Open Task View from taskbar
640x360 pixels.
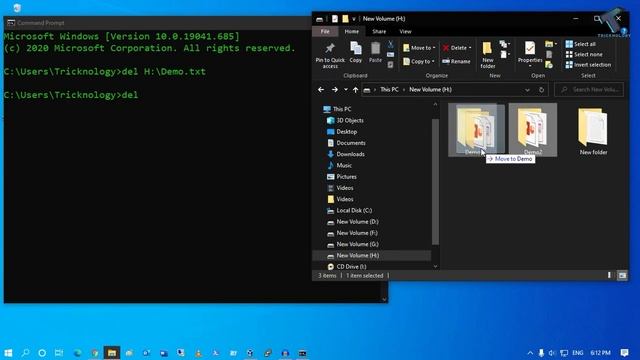click(x=59, y=353)
